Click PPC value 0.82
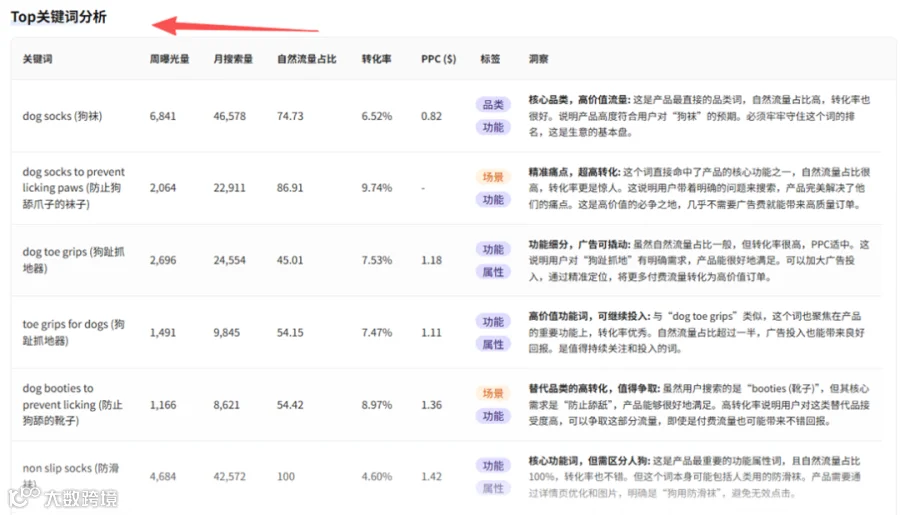This screenshot has width=900, height=515. (x=431, y=116)
